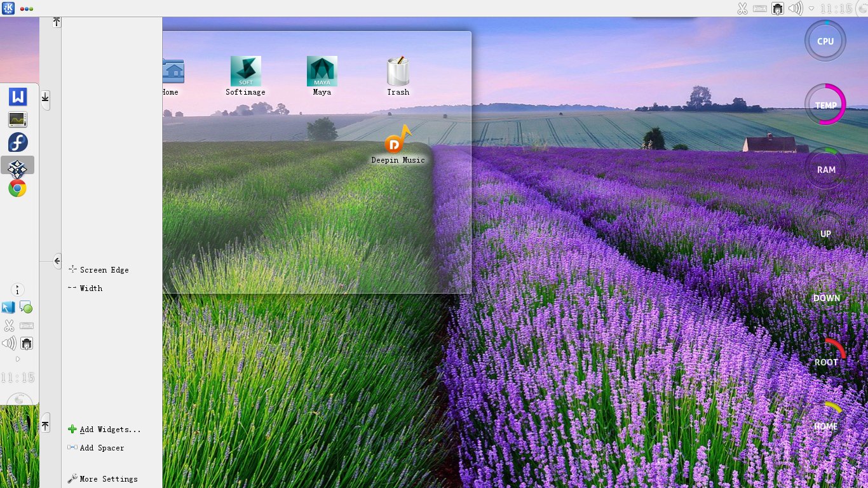Click the Screen Edge button

98,270
